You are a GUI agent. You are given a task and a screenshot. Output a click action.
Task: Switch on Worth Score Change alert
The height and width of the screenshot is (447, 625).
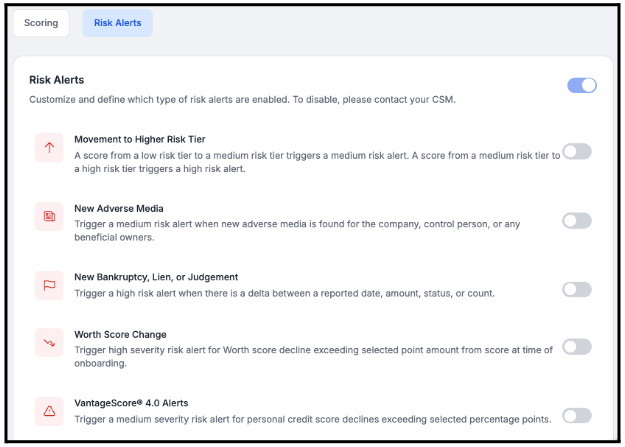pos(576,346)
